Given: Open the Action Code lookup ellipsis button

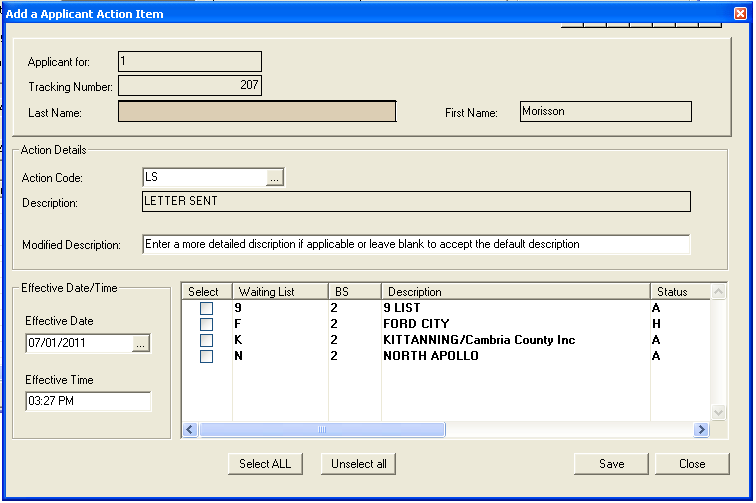Looking at the screenshot, I should (x=276, y=178).
